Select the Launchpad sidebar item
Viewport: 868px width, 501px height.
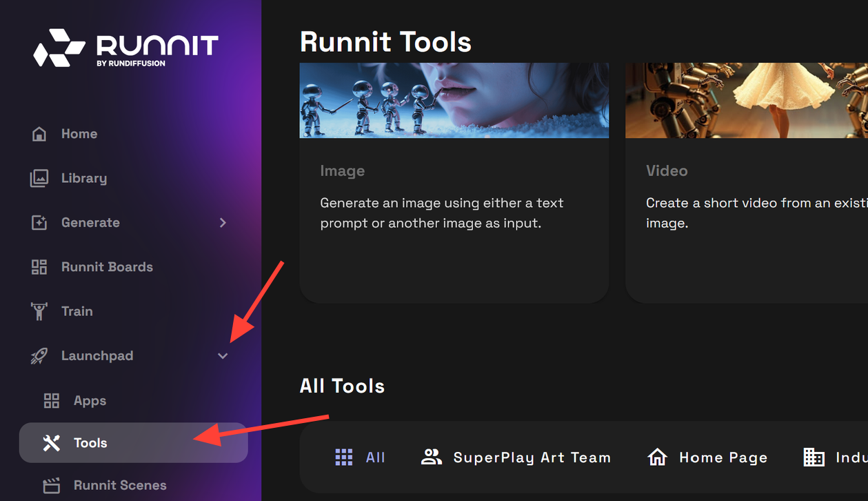click(x=133, y=356)
